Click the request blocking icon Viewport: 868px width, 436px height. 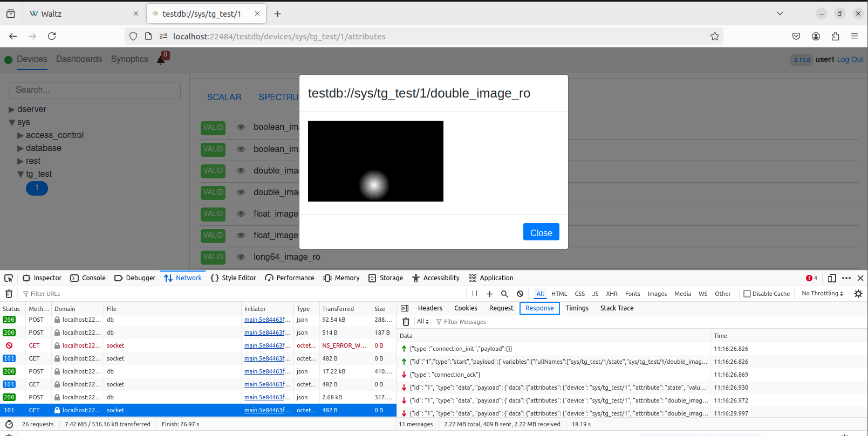520,294
